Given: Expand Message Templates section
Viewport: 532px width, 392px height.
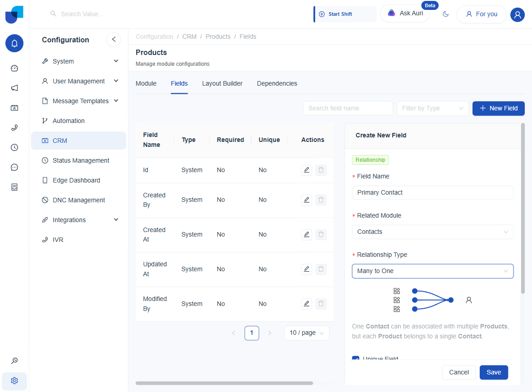Looking at the screenshot, I should point(79,101).
